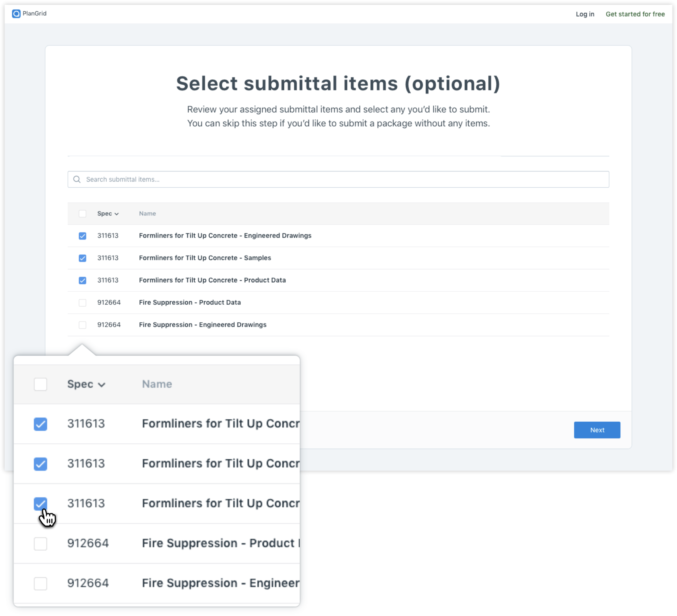Check Fire Suppression Engineered Drawings checkbox
The height and width of the screenshot is (616, 677).
click(x=82, y=325)
